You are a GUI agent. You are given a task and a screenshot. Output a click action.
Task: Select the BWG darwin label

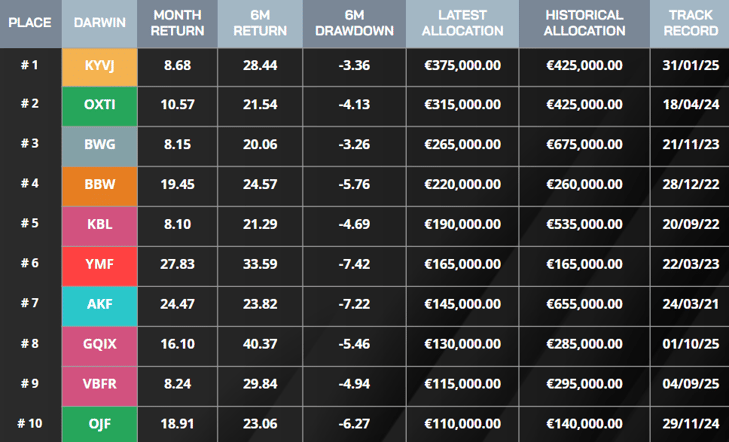[x=100, y=144]
